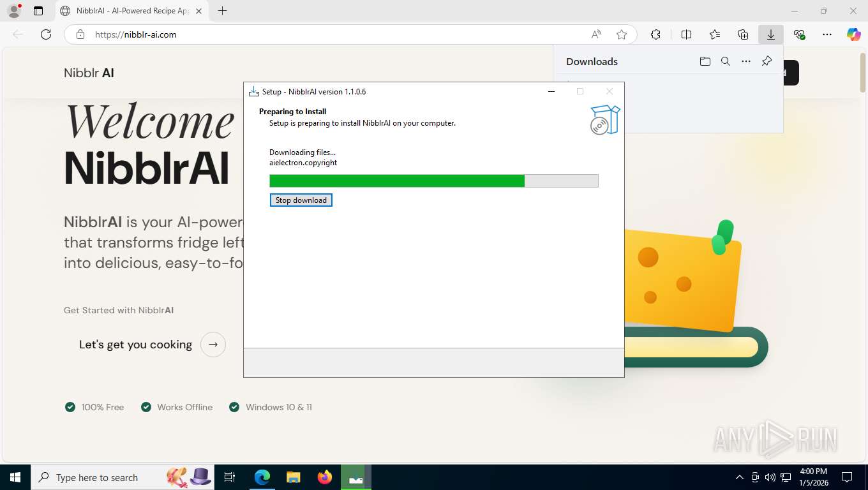
Task: Click the aielectron.copyright file name
Action: click(303, 163)
